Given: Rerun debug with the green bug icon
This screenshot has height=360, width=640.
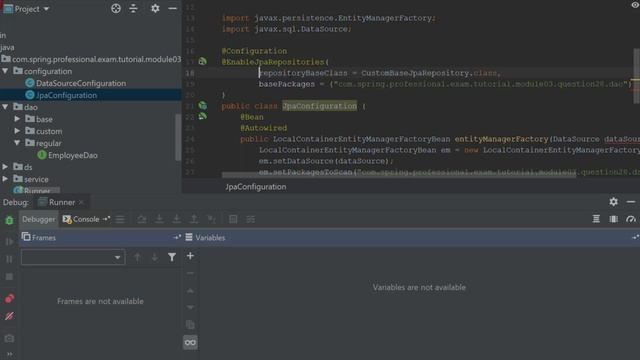Looking at the screenshot, I should click(x=9, y=220).
